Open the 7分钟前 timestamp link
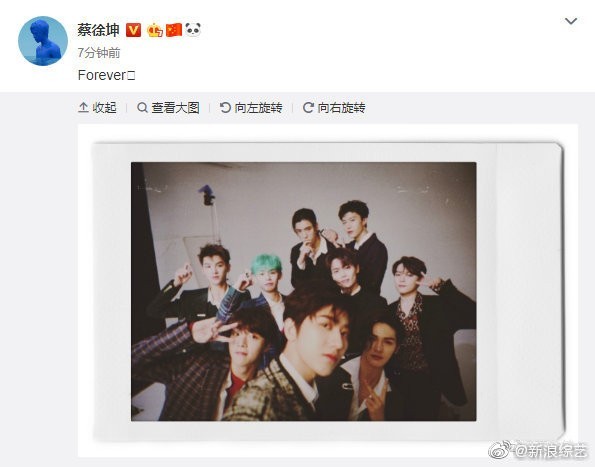595x467 pixels. [x=99, y=53]
